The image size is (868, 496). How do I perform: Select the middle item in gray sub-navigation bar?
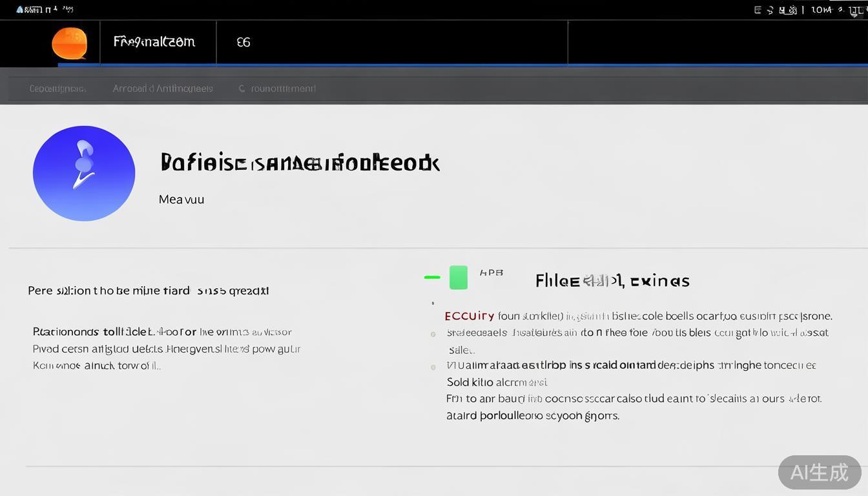click(x=163, y=88)
